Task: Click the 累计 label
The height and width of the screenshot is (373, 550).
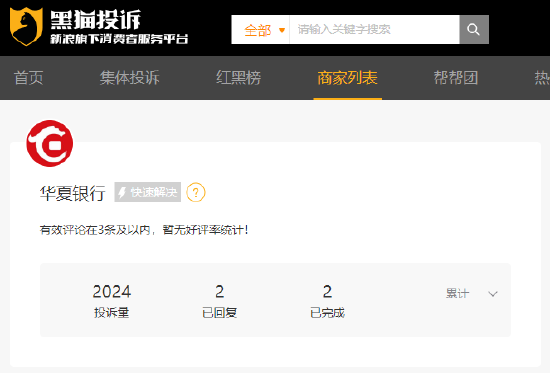Action: click(457, 293)
